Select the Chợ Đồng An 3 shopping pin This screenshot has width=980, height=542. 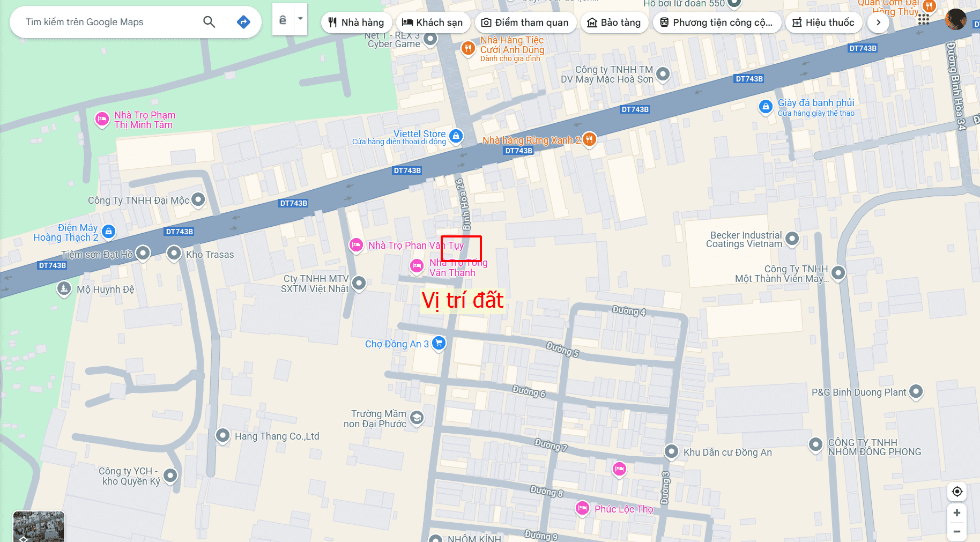pyautogui.click(x=439, y=343)
